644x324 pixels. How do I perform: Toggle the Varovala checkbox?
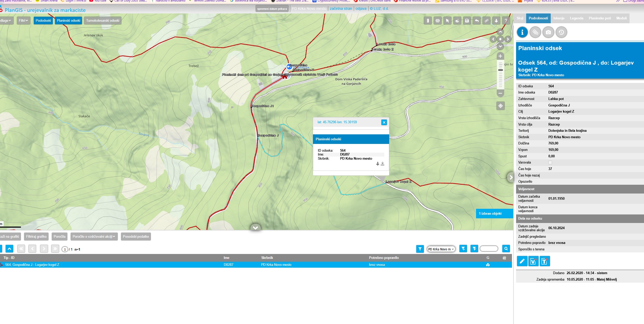(x=550, y=163)
